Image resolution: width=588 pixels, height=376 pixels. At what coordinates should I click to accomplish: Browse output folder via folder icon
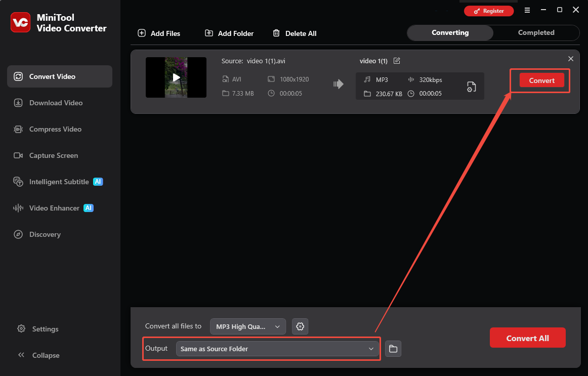(393, 349)
